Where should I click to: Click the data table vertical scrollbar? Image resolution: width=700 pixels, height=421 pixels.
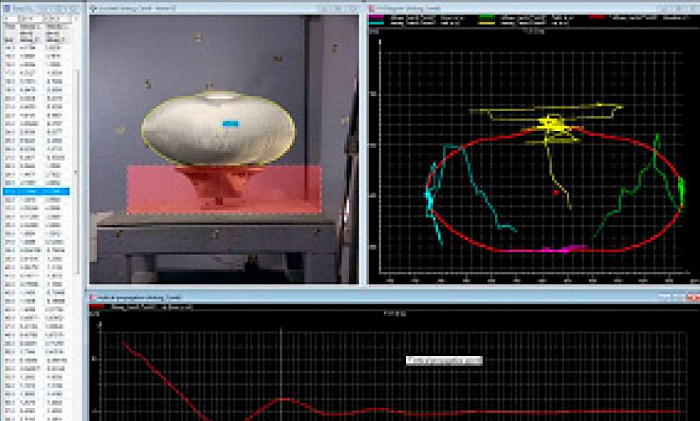tap(78, 170)
